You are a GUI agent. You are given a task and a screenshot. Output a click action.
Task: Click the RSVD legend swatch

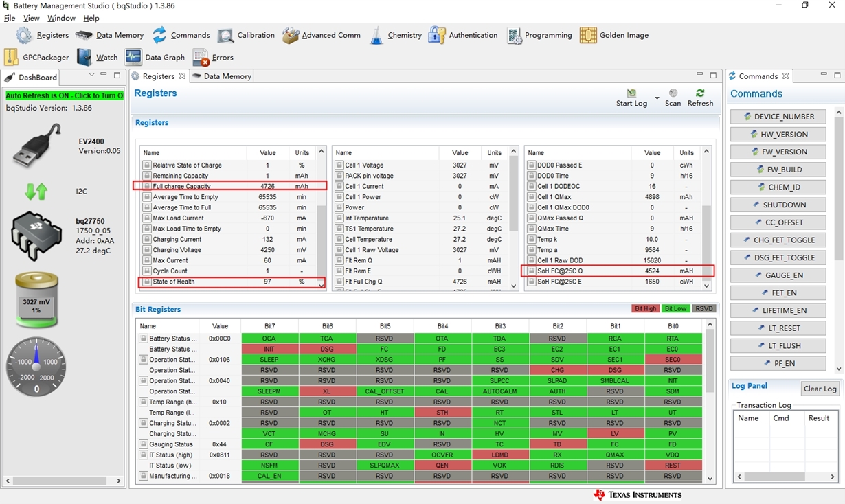(x=704, y=309)
